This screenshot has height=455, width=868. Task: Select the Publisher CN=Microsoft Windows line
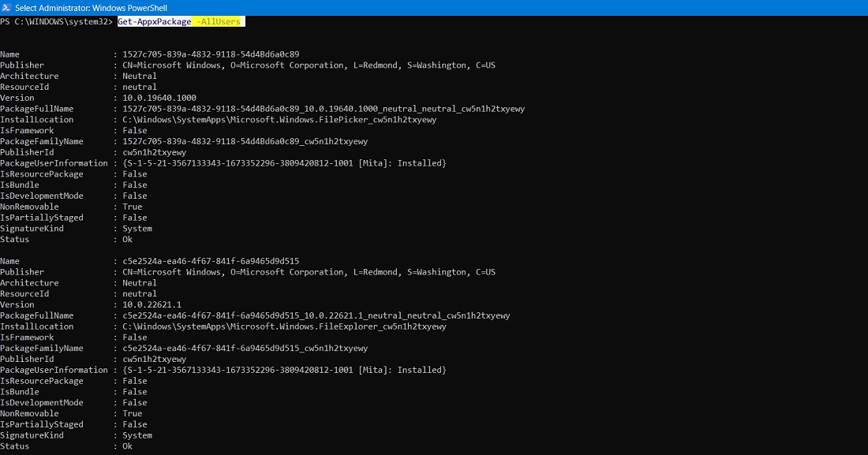308,65
